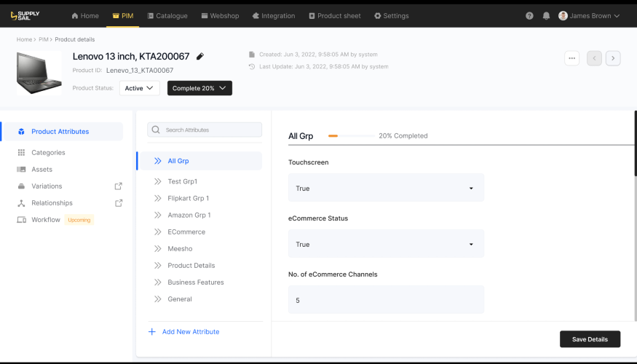Go to Catalogue in top navigation

pos(167,16)
